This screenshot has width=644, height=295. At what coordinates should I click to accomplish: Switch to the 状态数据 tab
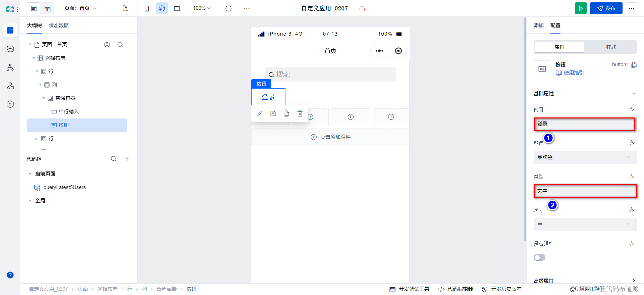pos(59,26)
